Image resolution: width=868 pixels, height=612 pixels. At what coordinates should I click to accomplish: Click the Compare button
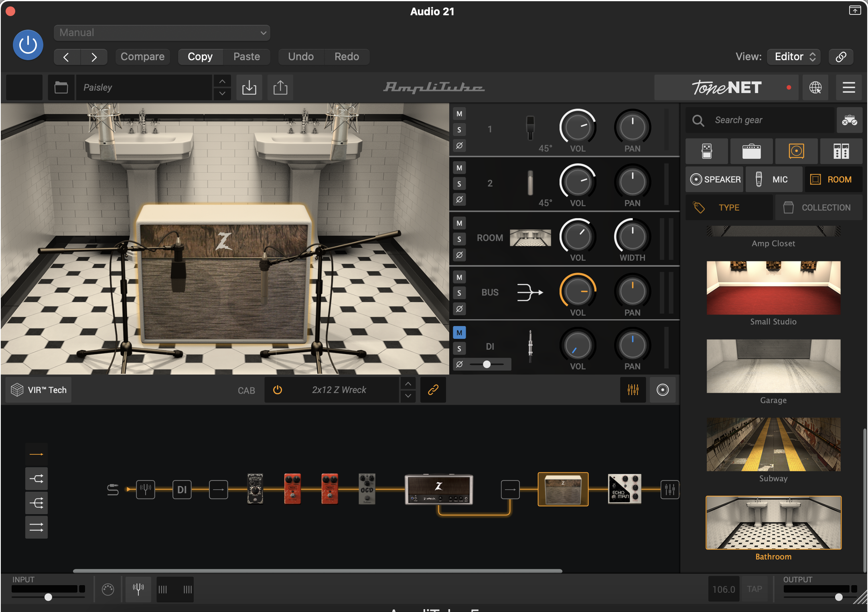click(x=142, y=57)
